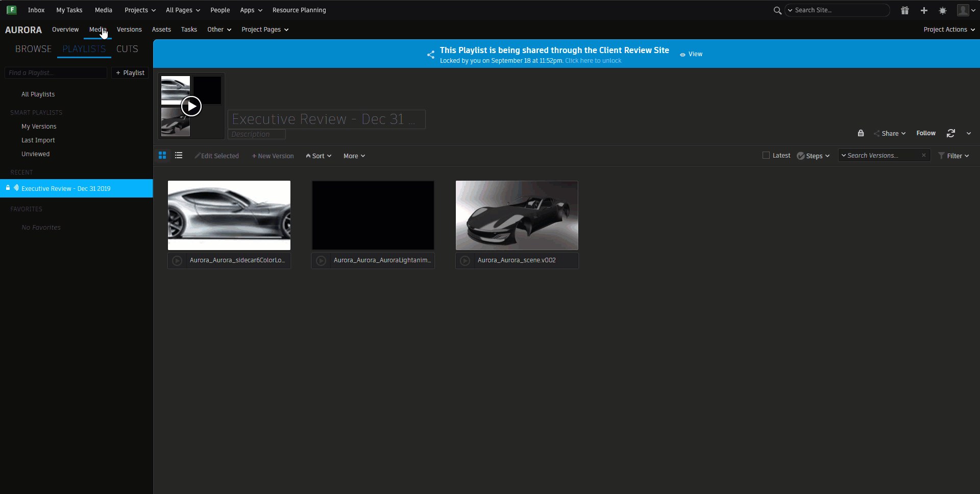This screenshot has height=494, width=980.
Task: Click New Version button
Action: 273,156
